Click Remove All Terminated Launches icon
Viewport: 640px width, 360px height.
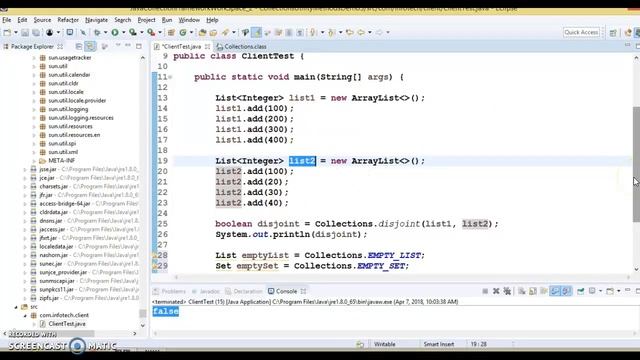coord(507,291)
